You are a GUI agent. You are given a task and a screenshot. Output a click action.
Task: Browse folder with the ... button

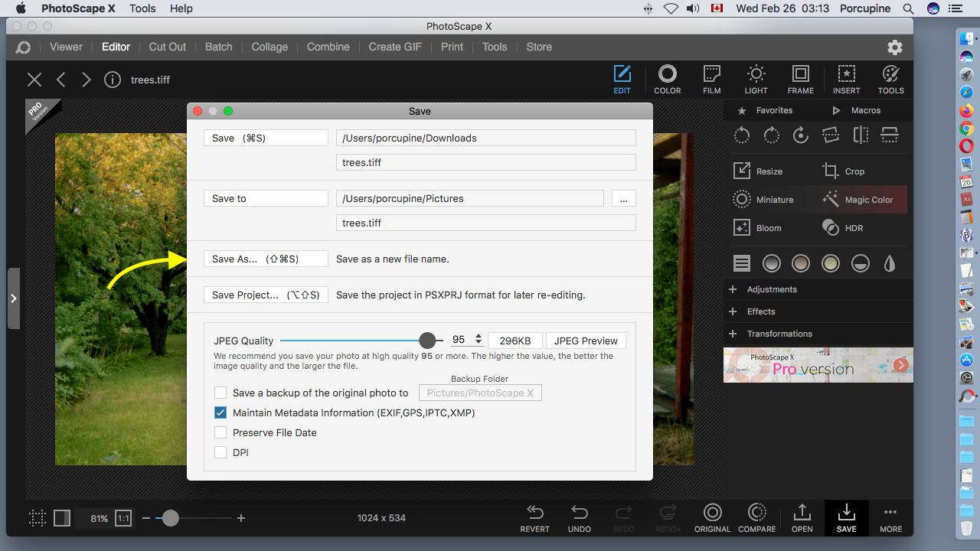624,198
